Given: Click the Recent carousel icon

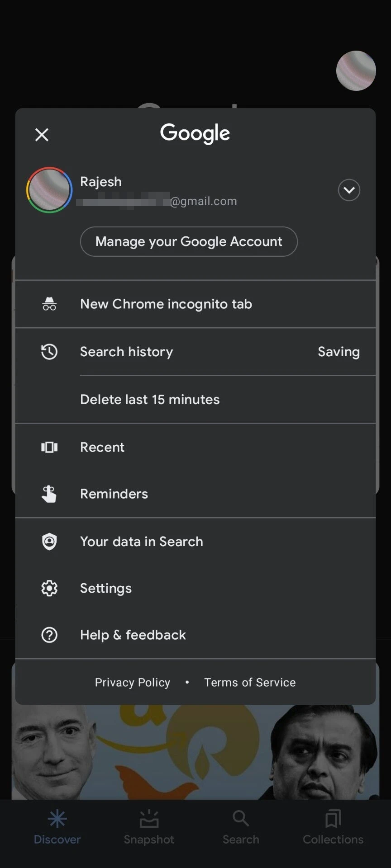Looking at the screenshot, I should (49, 447).
